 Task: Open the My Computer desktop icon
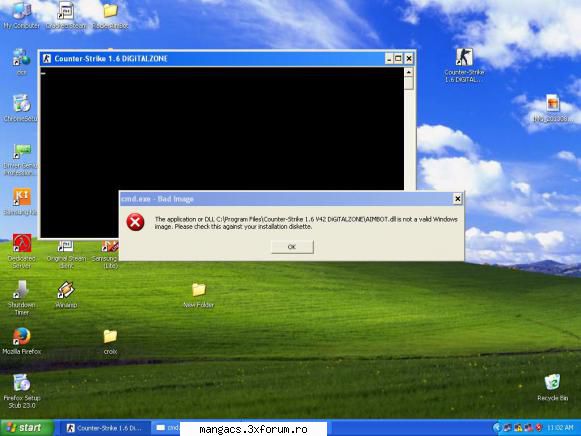tap(21, 15)
